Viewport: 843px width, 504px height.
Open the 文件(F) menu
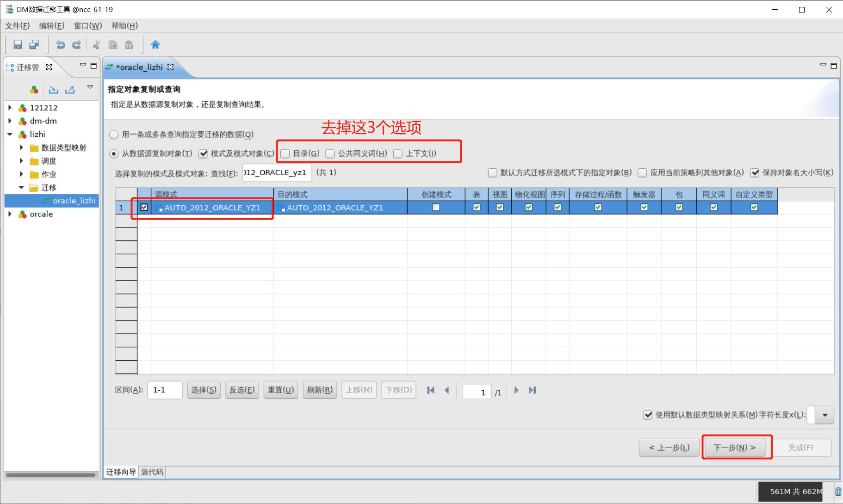pyautogui.click(x=17, y=25)
